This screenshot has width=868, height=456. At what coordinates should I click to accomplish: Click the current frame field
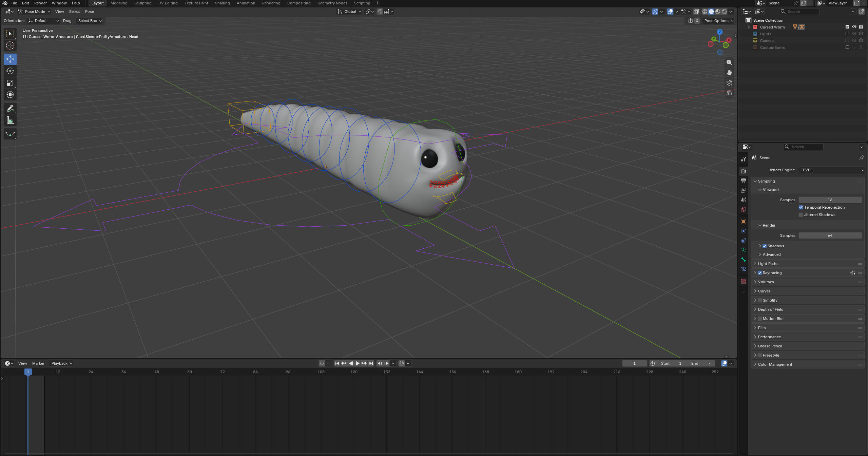[x=634, y=363]
